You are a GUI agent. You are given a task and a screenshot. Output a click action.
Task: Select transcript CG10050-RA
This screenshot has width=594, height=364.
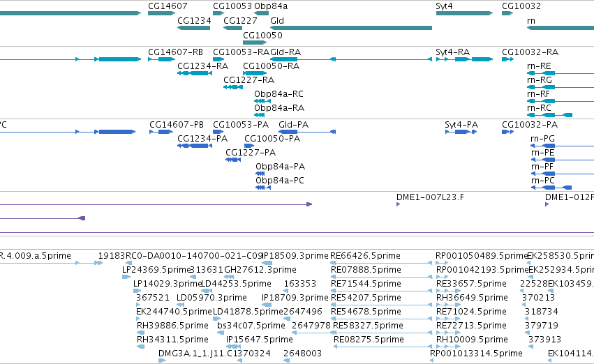271,66
